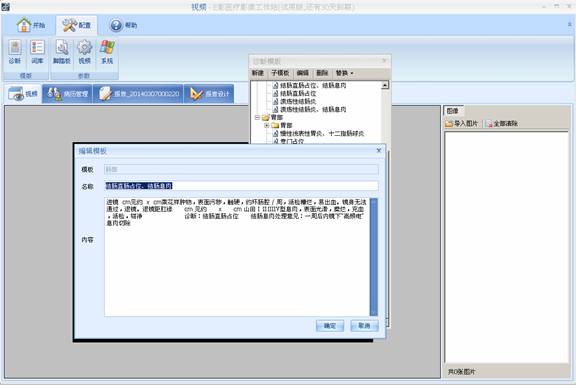Click the disabled 模板 field
This screenshot has width=576, height=385.
pos(241,169)
